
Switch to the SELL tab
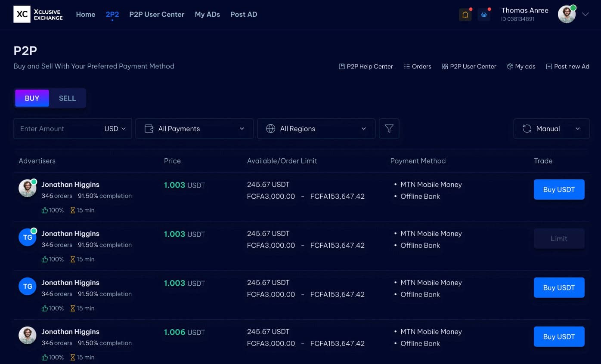click(67, 98)
